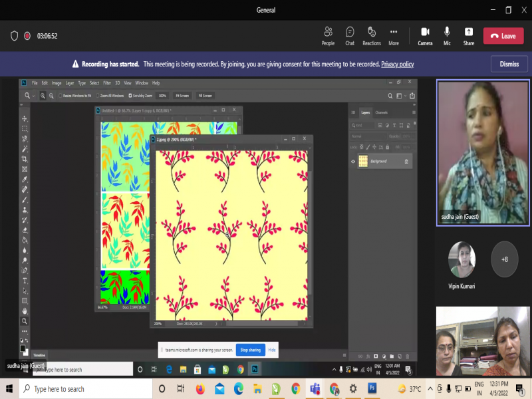The height and width of the screenshot is (399, 532).
Task: Switch to the Channels tab
Action: pos(381,112)
